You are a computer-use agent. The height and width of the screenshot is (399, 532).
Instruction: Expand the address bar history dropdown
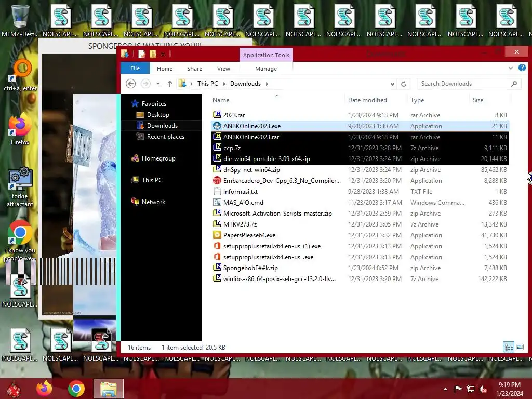392,84
